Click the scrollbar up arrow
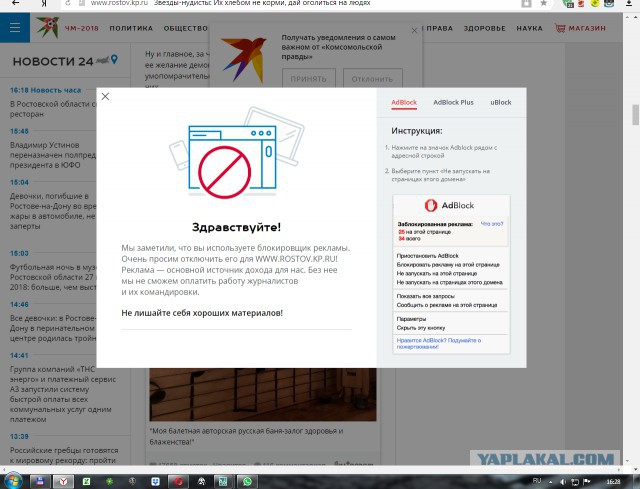 pos(636,17)
